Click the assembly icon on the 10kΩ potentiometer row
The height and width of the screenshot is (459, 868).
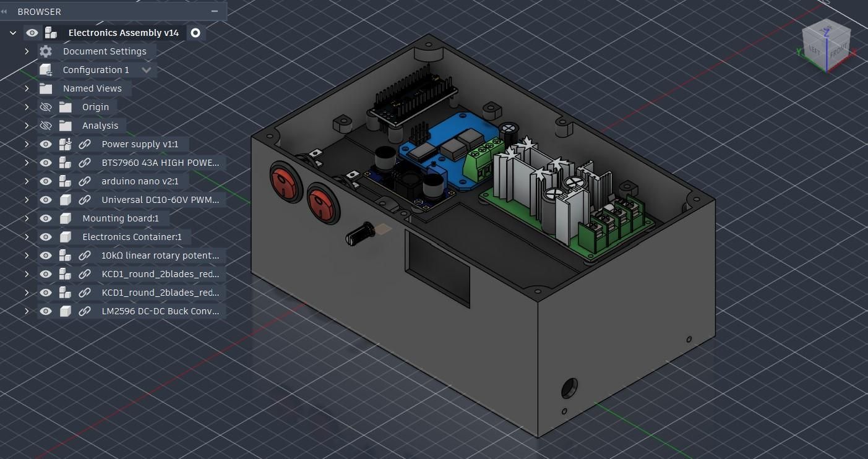tap(66, 255)
